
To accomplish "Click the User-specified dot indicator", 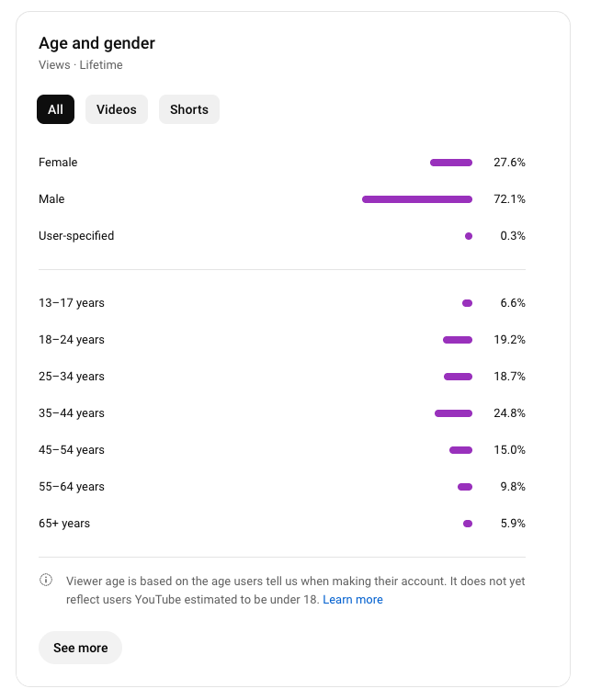I will [469, 236].
